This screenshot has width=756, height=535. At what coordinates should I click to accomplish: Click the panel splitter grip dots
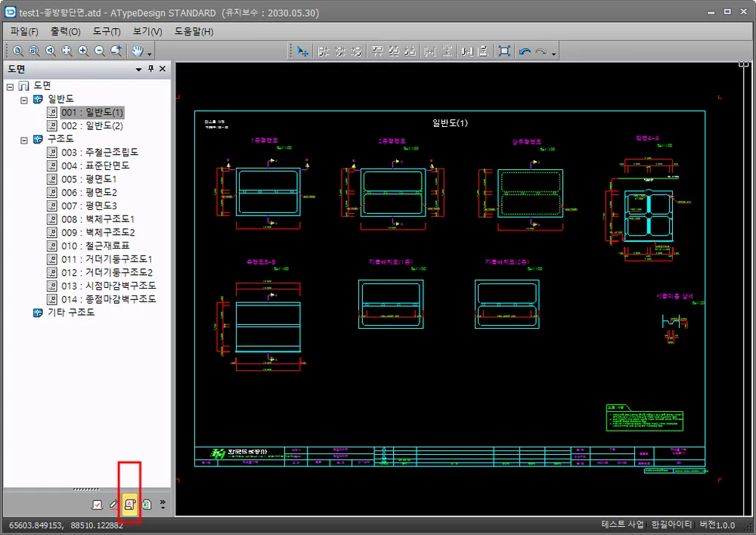click(x=86, y=489)
